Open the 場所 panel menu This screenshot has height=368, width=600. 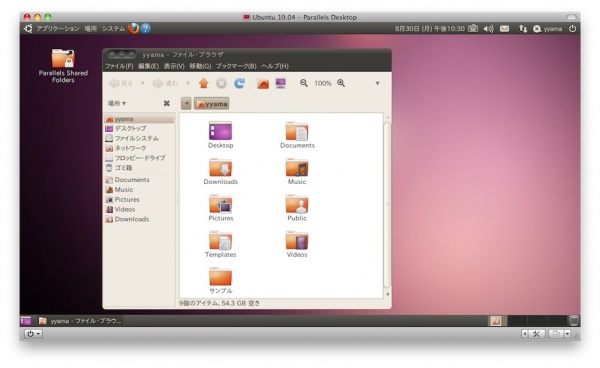[x=91, y=29]
